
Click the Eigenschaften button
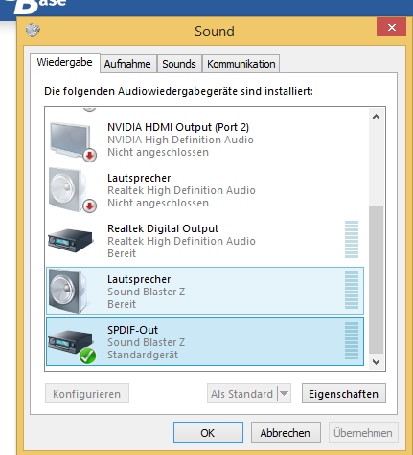click(344, 393)
